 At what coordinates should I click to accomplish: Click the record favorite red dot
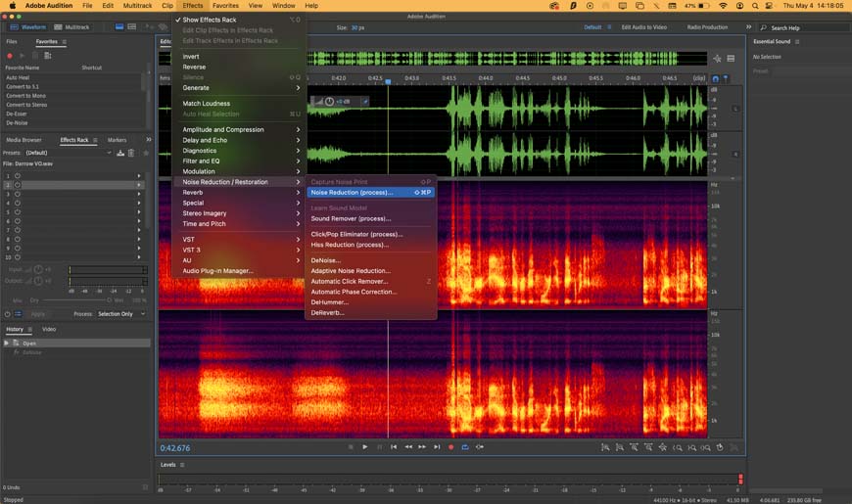(x=10, y=56)
